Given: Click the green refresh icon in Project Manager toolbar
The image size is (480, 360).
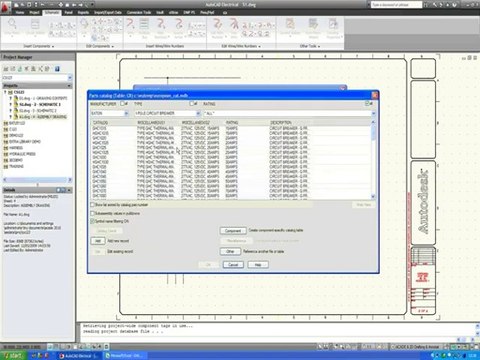Looking at the screenshot, I should 20,69.
